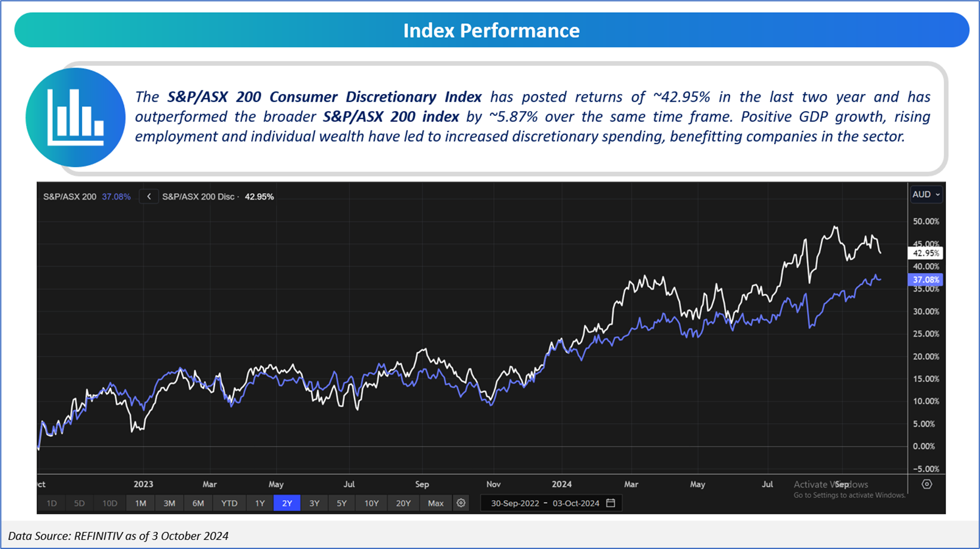Switch chart to 3M range

(x=169, y=503)
